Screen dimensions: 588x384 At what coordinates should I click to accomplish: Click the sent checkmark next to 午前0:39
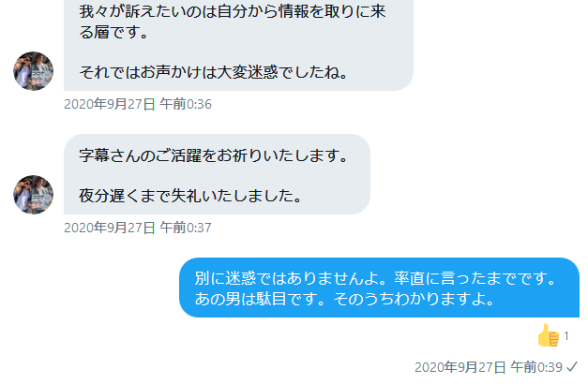pyautogui.click(x=572, y=367)
